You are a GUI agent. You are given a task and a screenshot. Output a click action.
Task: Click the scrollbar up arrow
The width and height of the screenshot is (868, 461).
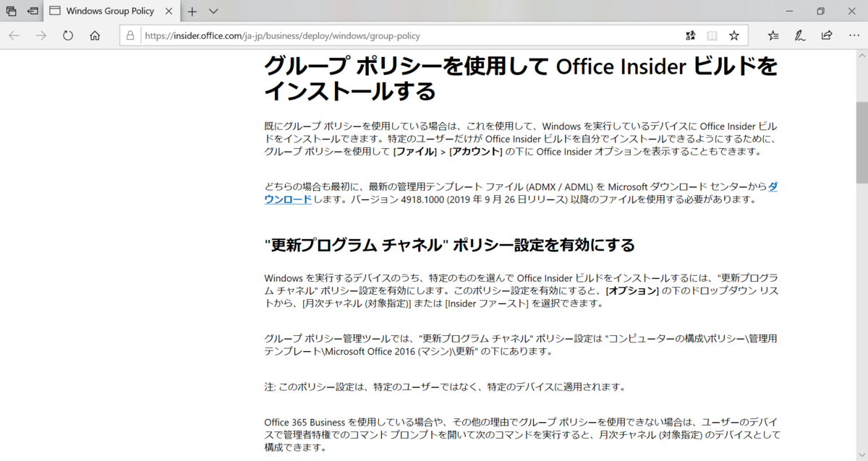pyautogui.click(x=861, y=55)
